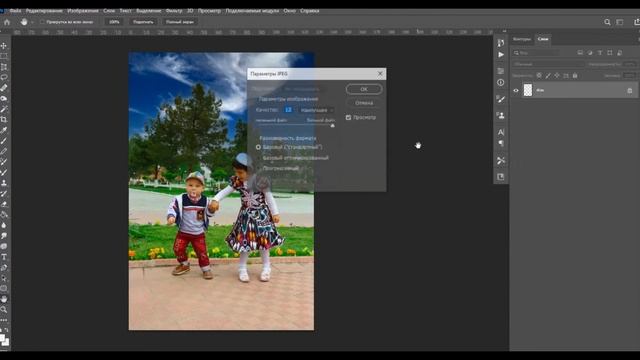Filter layers by adjustment layers icon
Image resolution: width=640 pixels, height=360 pixels.
pyautogui.click(x=590, y=53)
